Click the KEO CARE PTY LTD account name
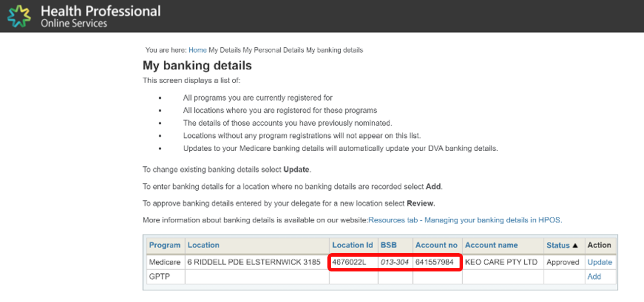This screenshot has width=644, height=302. click(501, 263)
